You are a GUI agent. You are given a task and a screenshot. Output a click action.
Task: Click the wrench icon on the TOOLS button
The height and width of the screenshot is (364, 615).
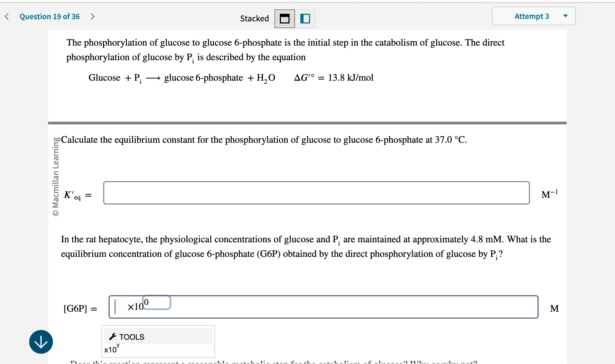coord(113,336)
